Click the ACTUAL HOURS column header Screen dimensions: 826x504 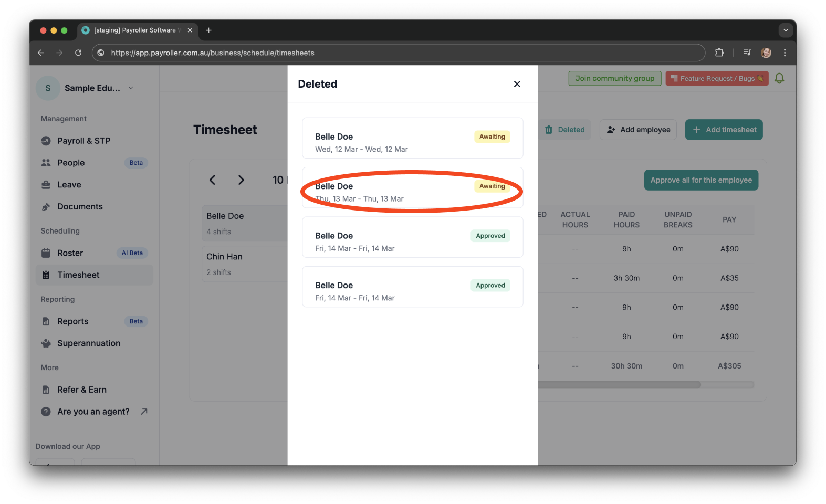point(575,219)
